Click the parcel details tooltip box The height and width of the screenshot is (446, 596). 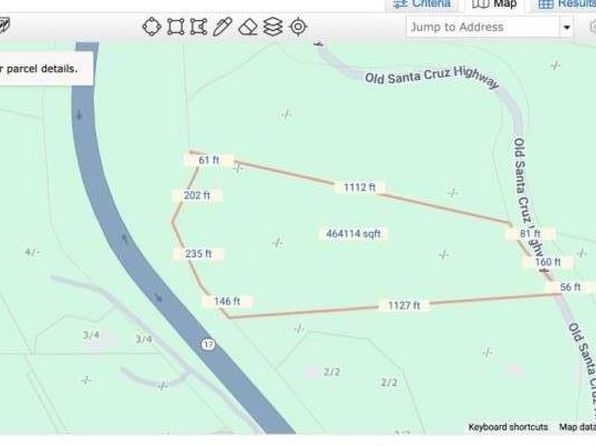click(x=46, y=69)
